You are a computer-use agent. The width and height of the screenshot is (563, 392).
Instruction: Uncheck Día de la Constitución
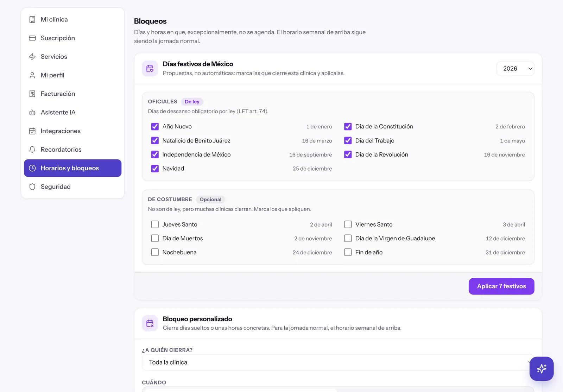348,126
